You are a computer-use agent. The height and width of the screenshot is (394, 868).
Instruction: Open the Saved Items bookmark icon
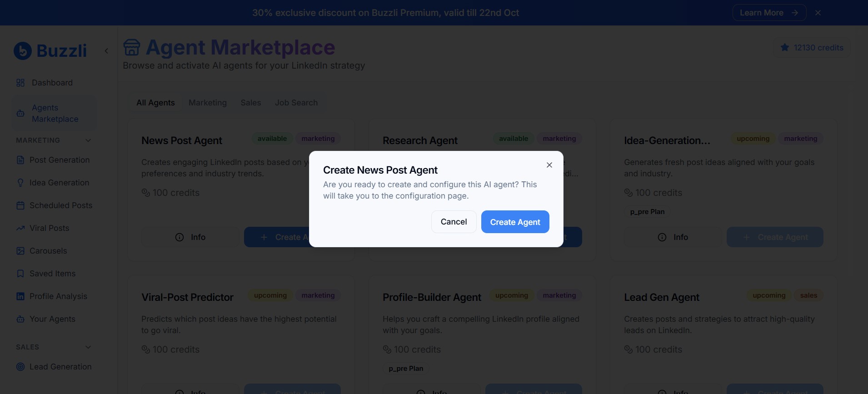click(20, 274)
